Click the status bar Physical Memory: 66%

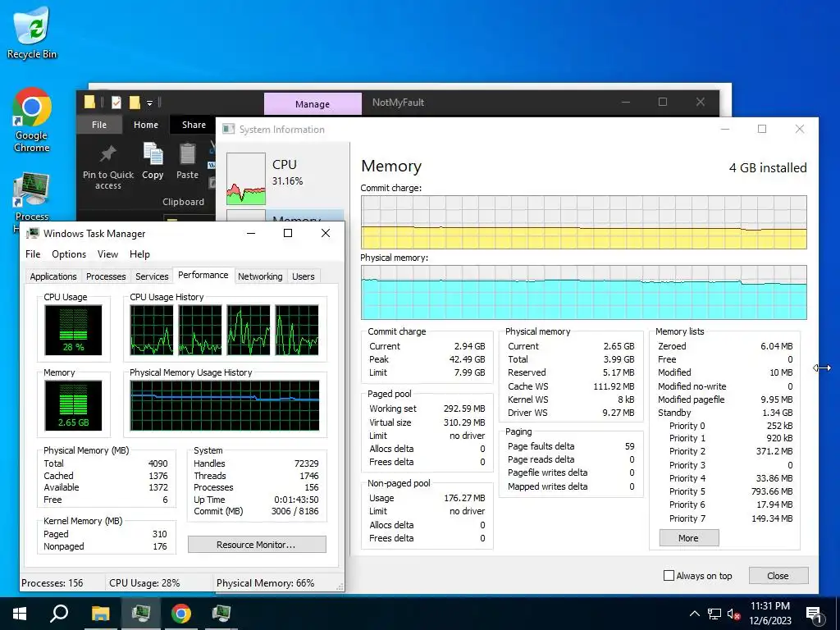(265, 583)
